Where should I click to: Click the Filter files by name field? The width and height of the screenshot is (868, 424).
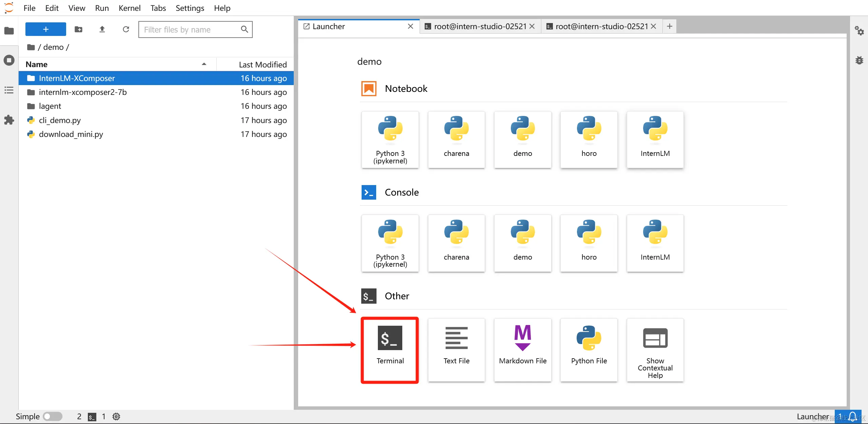coord(190,29)
